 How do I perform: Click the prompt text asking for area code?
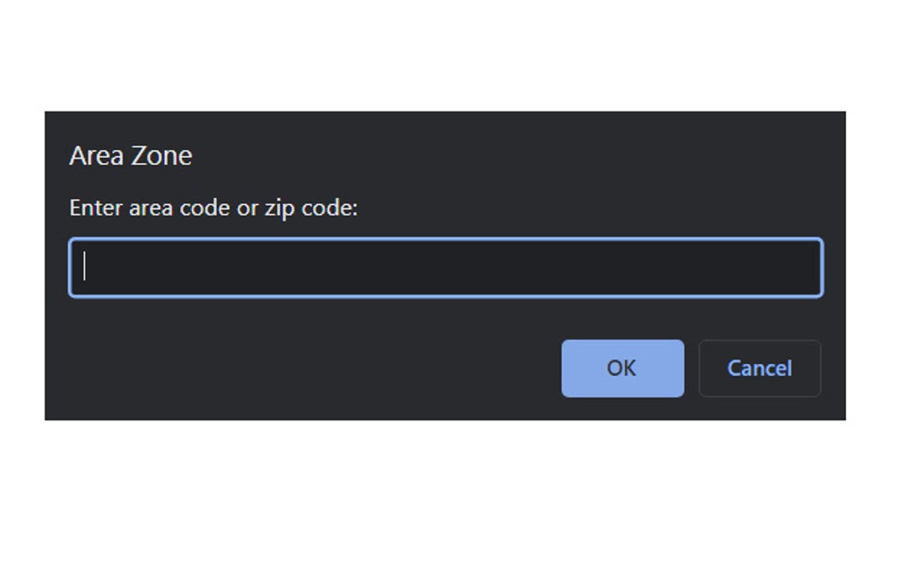213,207
